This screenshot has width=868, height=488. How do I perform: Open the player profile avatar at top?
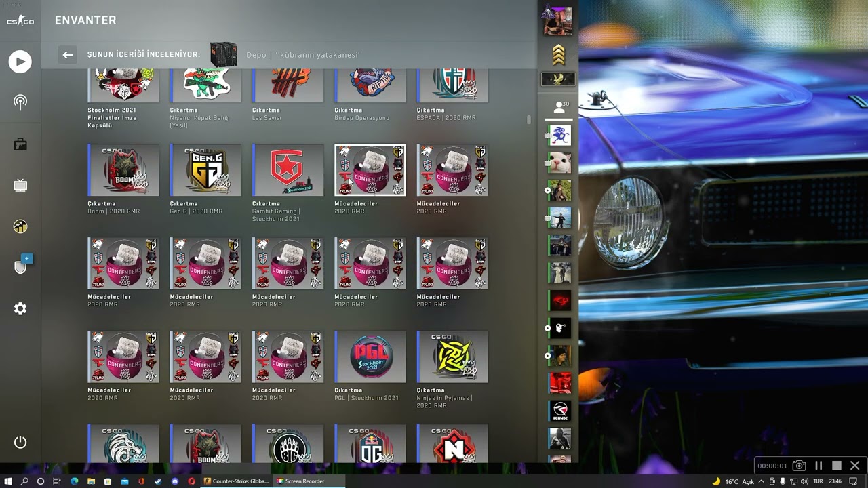pyautogui.click(x=557, y=20)
